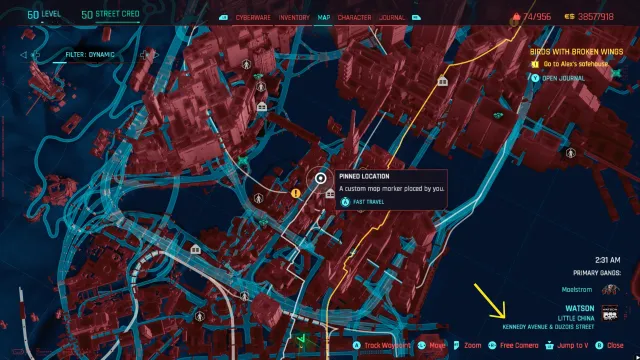Switch to the Character tab
The image size is (640, 360).
click(354, 18)
